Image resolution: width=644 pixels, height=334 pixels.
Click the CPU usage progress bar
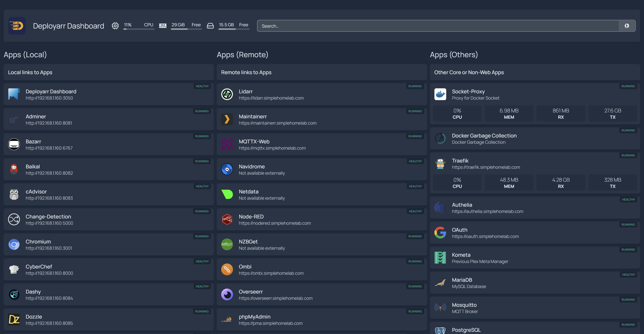tap(139, 29)
